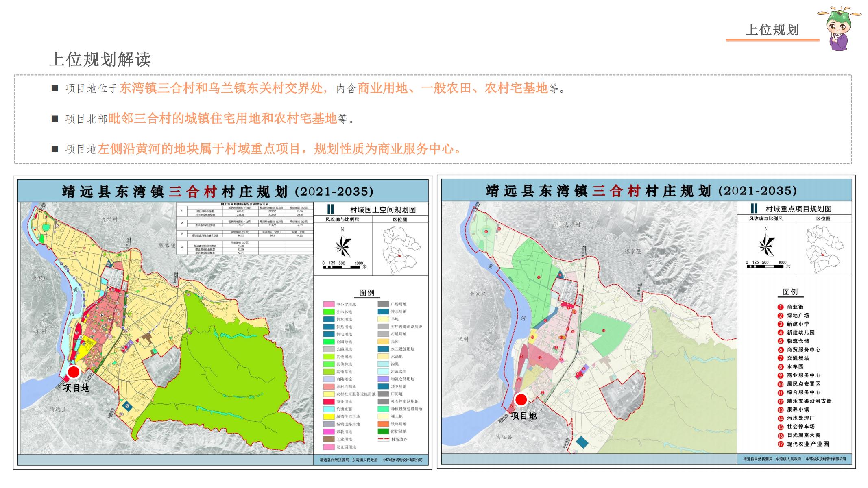The width and height of the screenshot is (868, 488).
Task: Click the brown 工业用地 legend swatch
Action: pos(329,439)
